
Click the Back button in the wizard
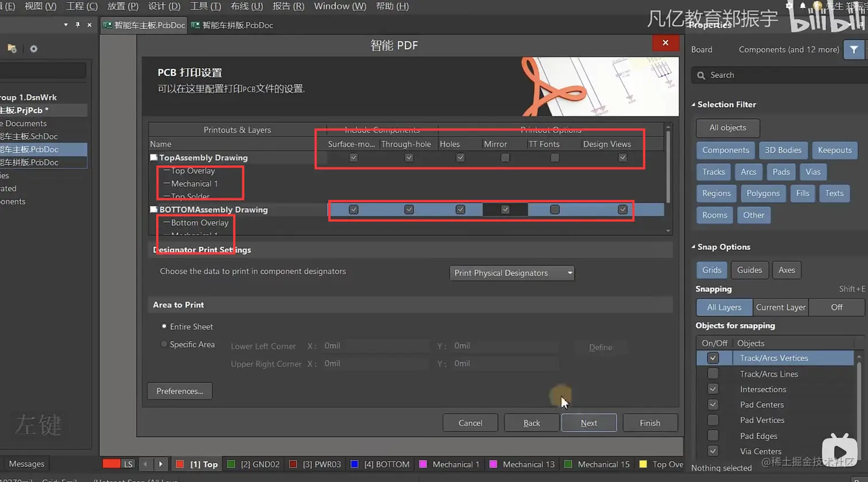pyautogui.click(x=532, y=423)
